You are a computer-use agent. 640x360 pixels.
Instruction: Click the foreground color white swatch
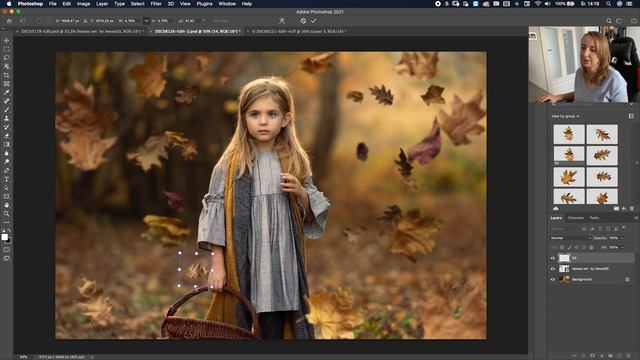(4, 237)
